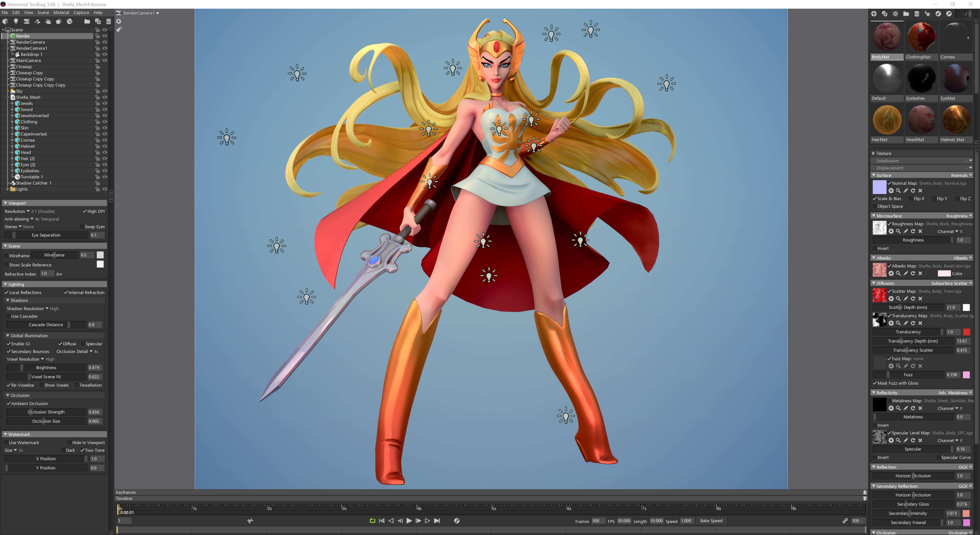Select the HairMat material thumbnail

click(x=887, y=120)
